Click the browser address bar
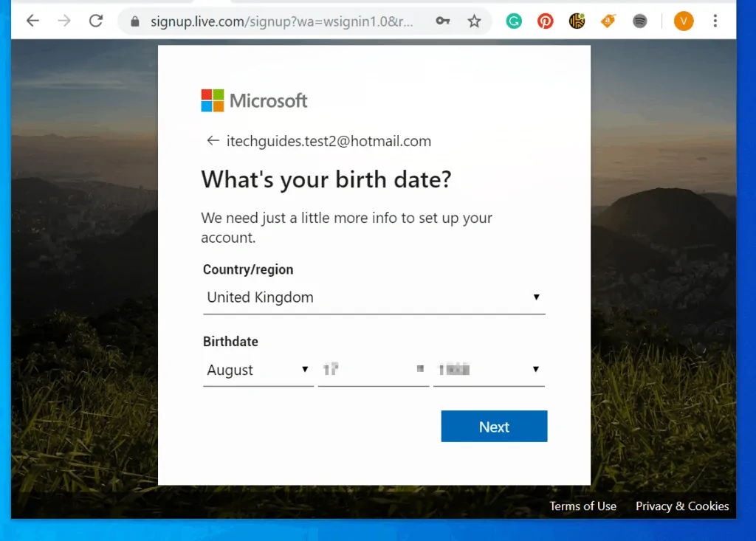 click(281, 22)
